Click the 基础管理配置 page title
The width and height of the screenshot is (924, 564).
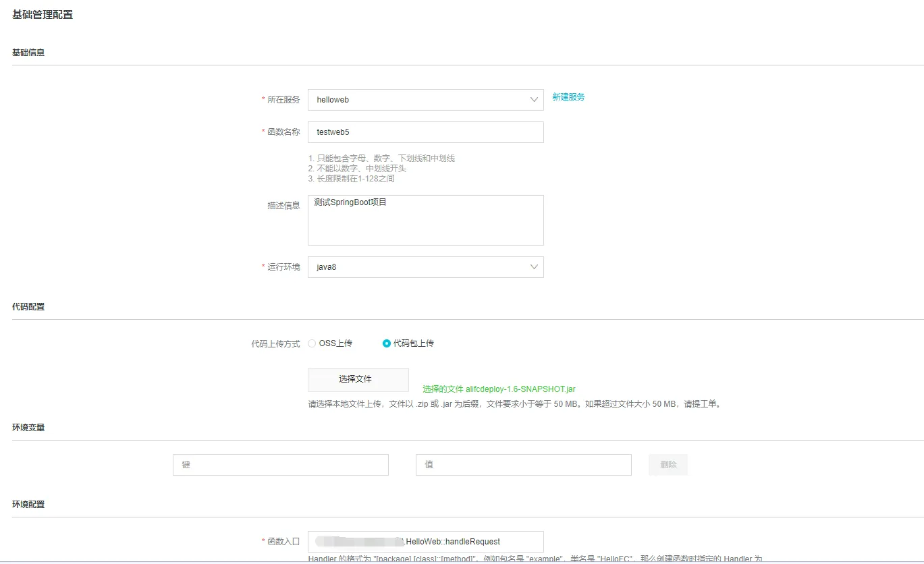coord(43,15)
